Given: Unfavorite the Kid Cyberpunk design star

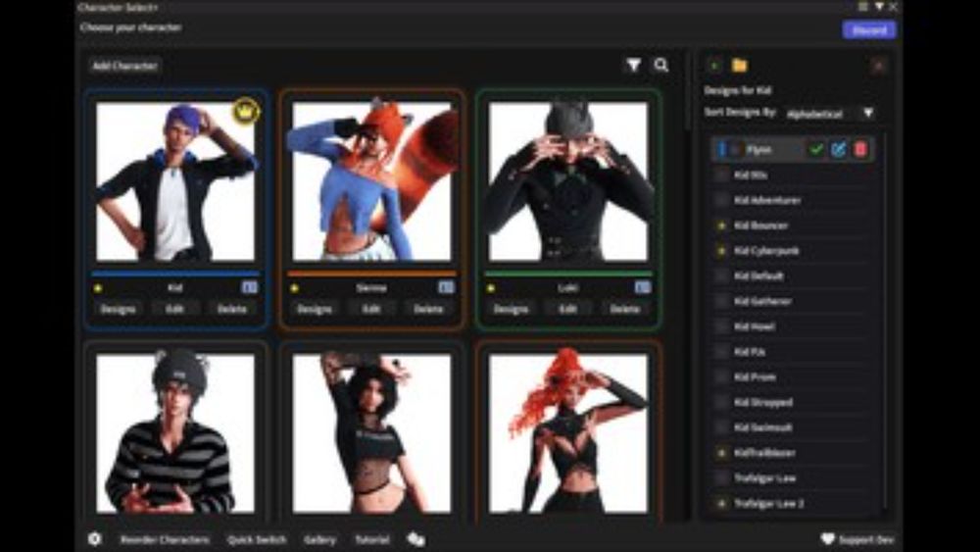Looking at the screenshot, I should coord(722,251).
